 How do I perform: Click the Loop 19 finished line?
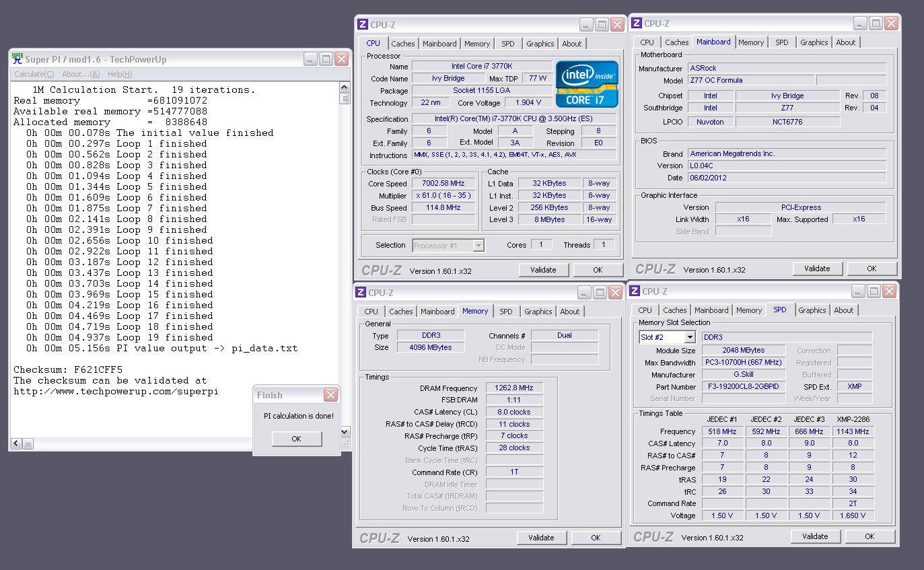pyautogui.click(x=120, y=337)
